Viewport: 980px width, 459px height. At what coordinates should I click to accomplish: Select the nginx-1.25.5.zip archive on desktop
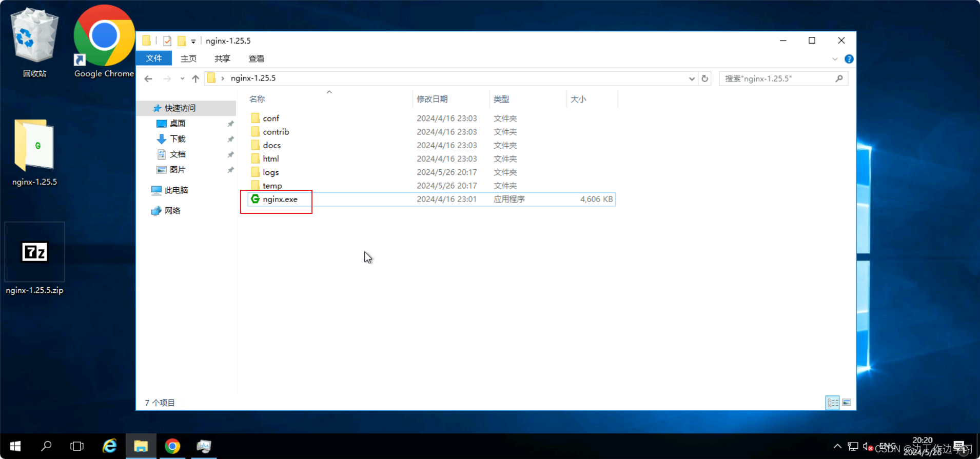pos(34,259)
